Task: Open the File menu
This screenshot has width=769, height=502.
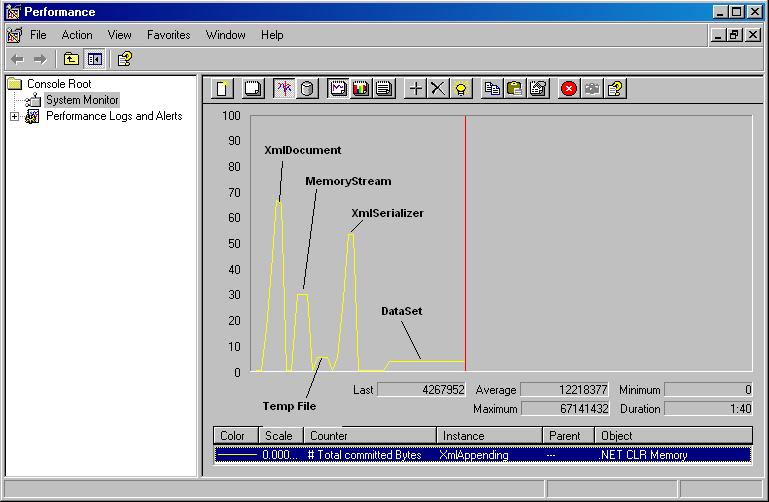Action: click(38, 35)
